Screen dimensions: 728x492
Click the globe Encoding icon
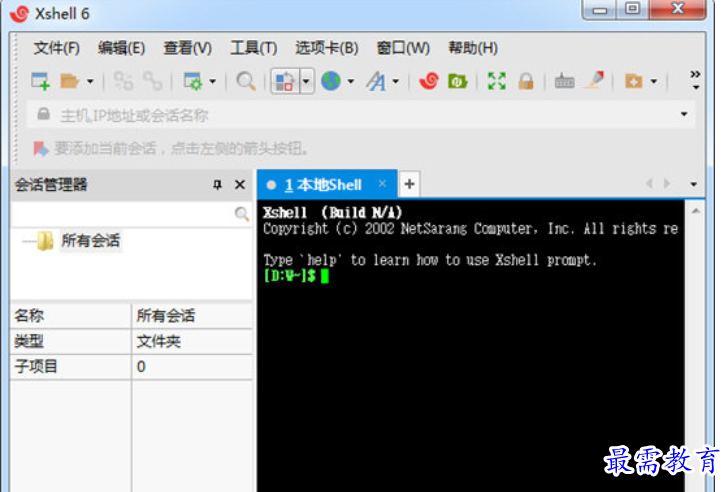tap(331, 81)
